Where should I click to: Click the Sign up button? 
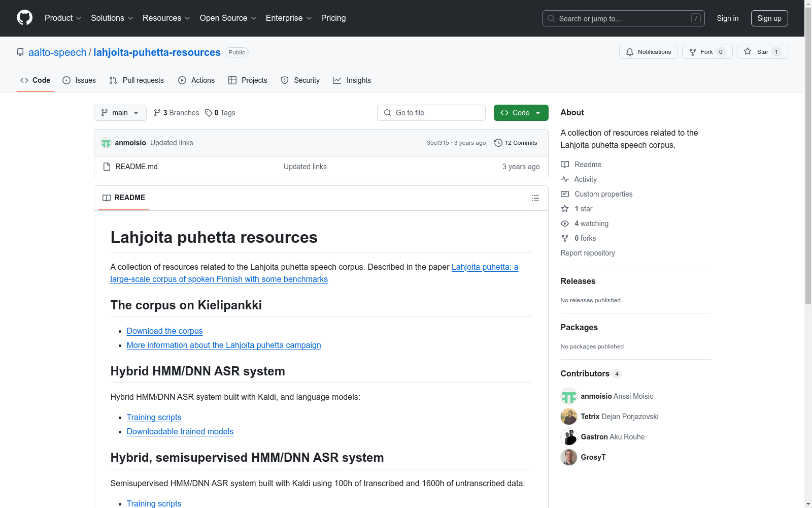click(769, 18)
